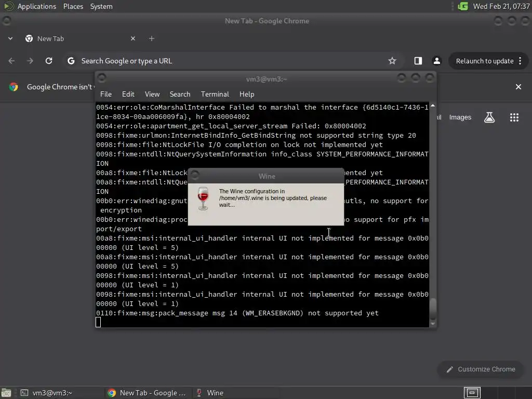The height and width of the screenshot is (399, 532).
Task: Expand the Chrome tab search chevron
Action: (10, 38)
